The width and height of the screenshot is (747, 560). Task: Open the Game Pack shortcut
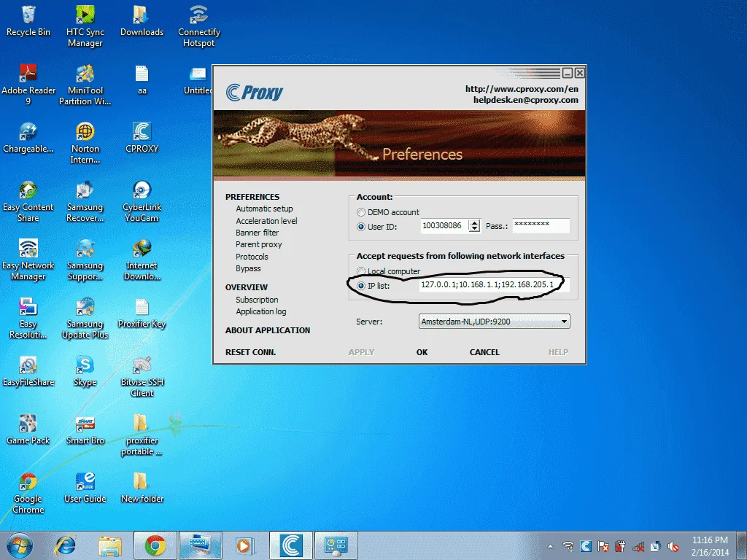click(x=28, y=430)
